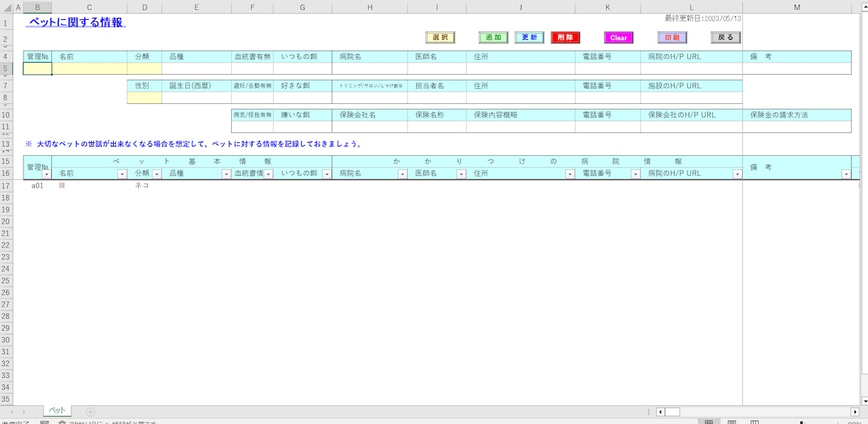Open the 住所 table filter dropdown
This screenshot has width=868, height=424.
[x=570, y=174]
